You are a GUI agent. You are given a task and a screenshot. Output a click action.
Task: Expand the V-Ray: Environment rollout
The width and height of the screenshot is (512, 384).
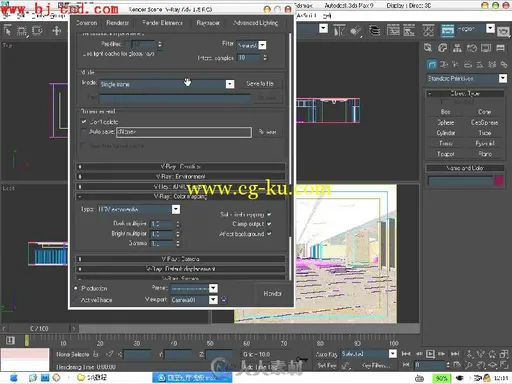[x=180, y=176]
